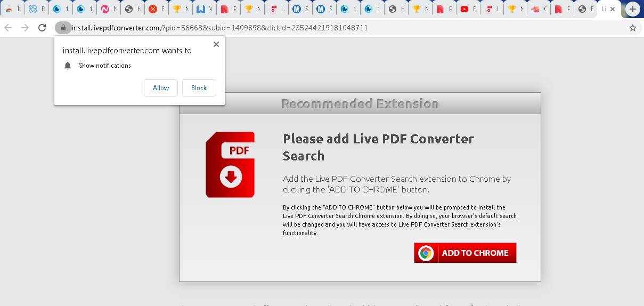Click 'Please add Live PDF Converter Search' heading

tap(379, 147)
